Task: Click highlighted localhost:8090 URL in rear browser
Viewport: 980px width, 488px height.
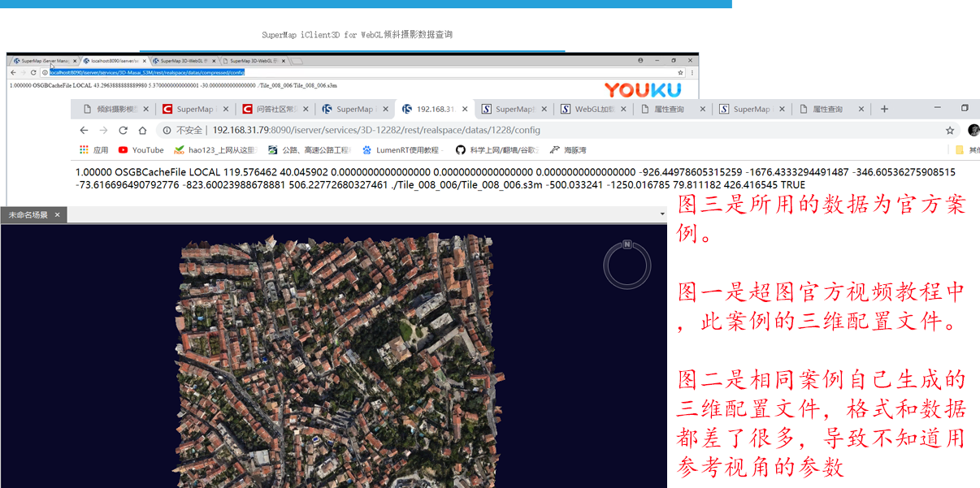Action: click(x=146, y=72)
